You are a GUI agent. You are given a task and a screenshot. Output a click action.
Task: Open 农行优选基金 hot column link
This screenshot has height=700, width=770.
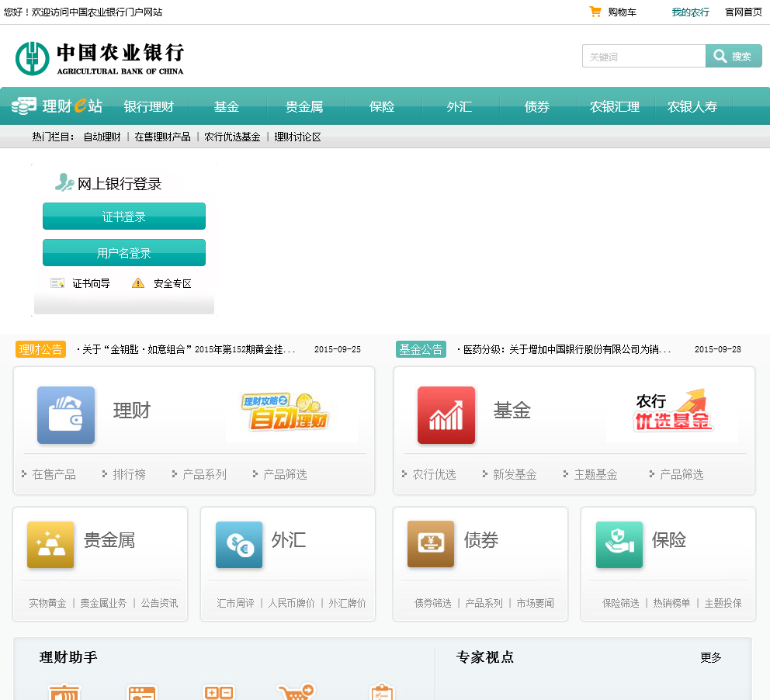232,137
